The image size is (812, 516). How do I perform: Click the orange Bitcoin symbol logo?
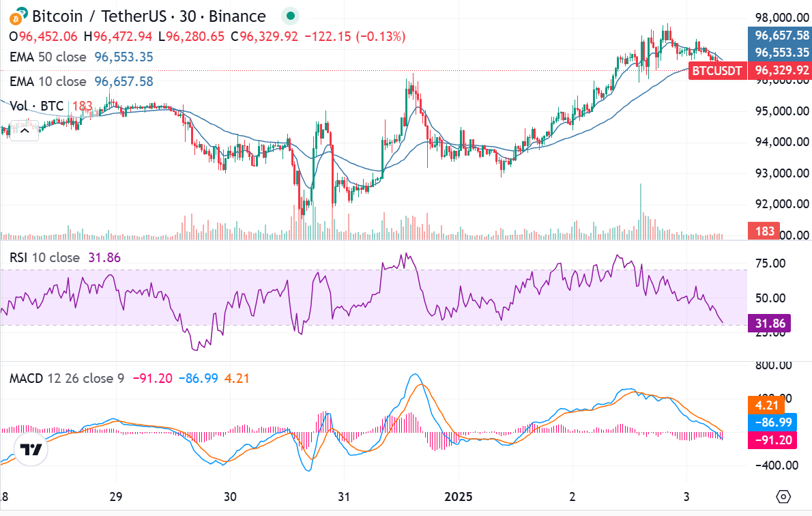click(x=16, y=20)
